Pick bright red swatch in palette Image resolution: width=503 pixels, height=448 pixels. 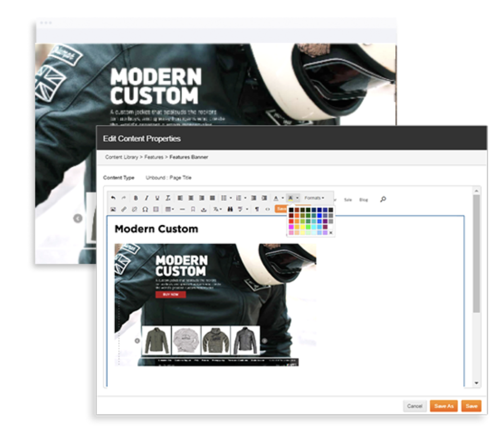click(291, 221)
